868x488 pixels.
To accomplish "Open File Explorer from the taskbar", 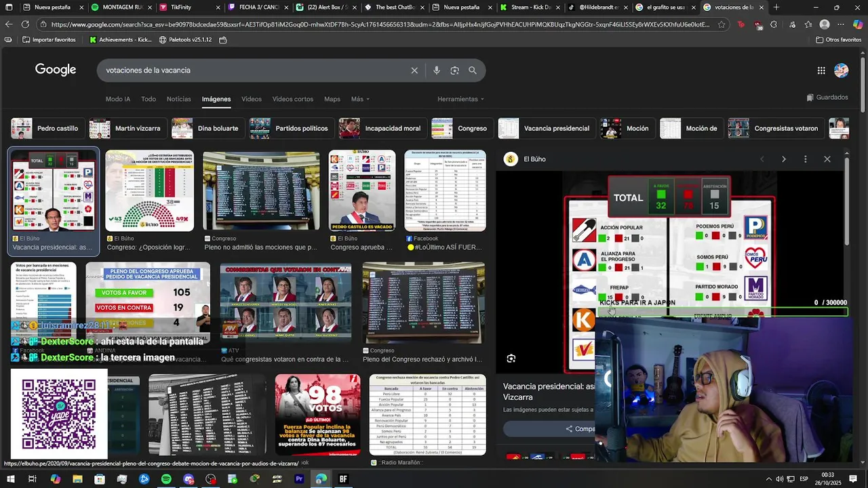I will [77, 479].
